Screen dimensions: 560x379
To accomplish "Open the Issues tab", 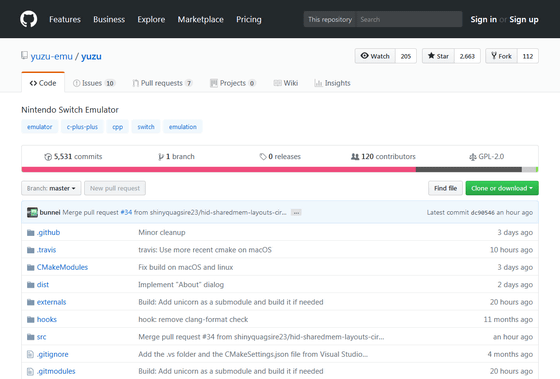I will 94,83.
